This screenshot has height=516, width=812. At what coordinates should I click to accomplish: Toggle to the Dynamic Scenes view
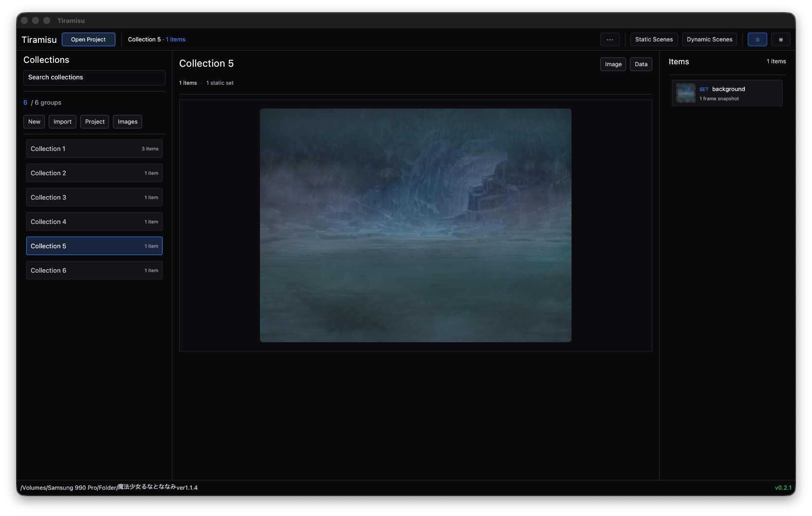click(x=709, y=39)
